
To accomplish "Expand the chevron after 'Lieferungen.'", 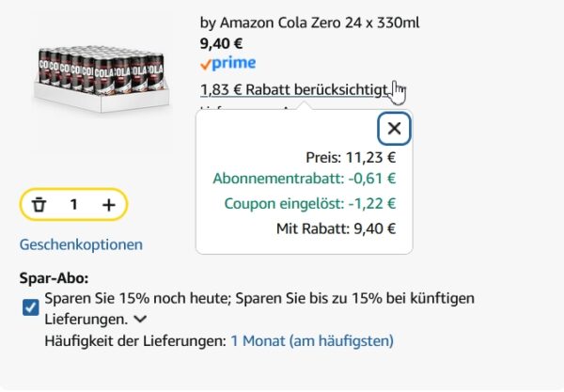I will click(139, 320).
